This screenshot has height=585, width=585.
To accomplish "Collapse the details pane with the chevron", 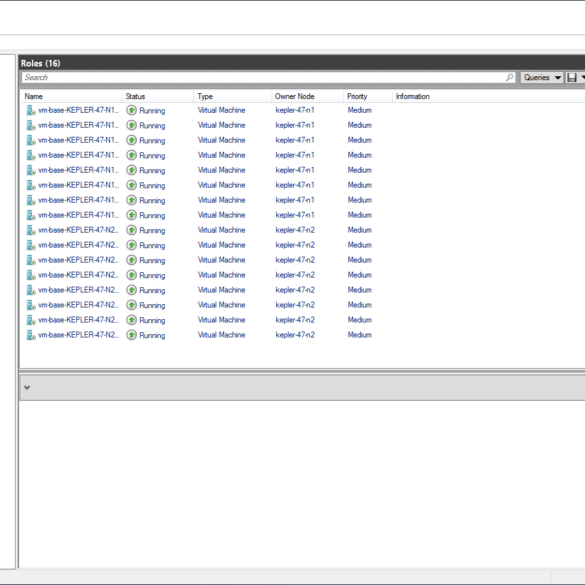I will 27,388.
